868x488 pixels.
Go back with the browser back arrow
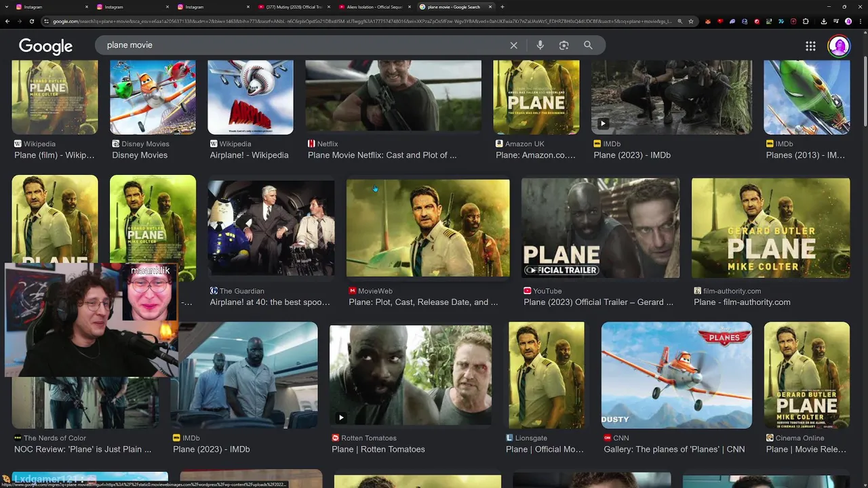7,21
